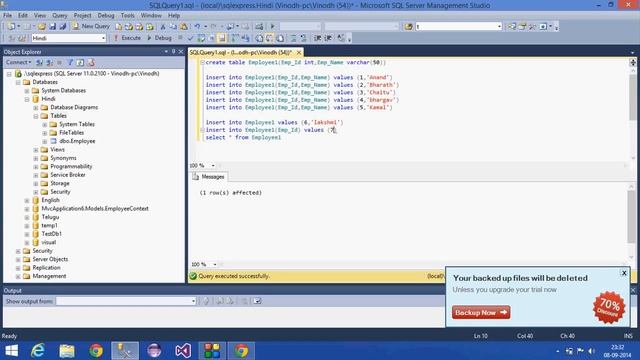Open File Explorer from taskbar

click(67, 351)
